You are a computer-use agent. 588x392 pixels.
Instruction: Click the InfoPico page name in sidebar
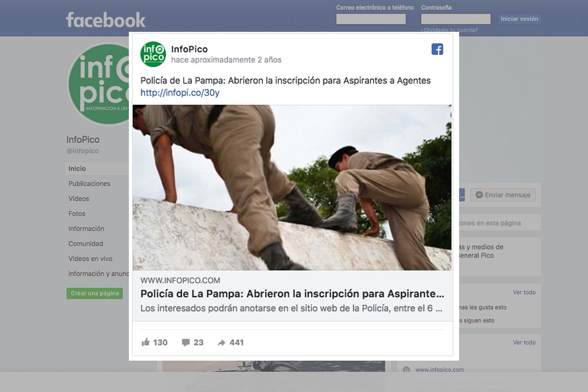pos(83,140)
